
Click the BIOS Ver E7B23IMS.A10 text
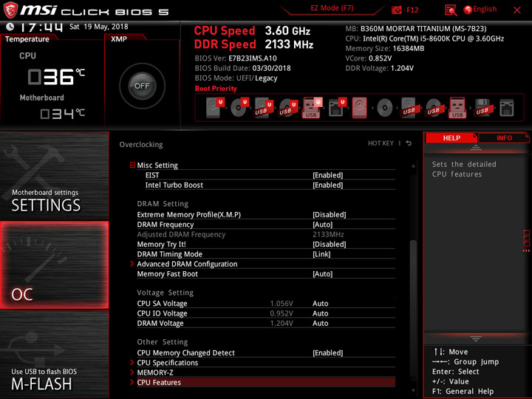[x=236, y=58]
